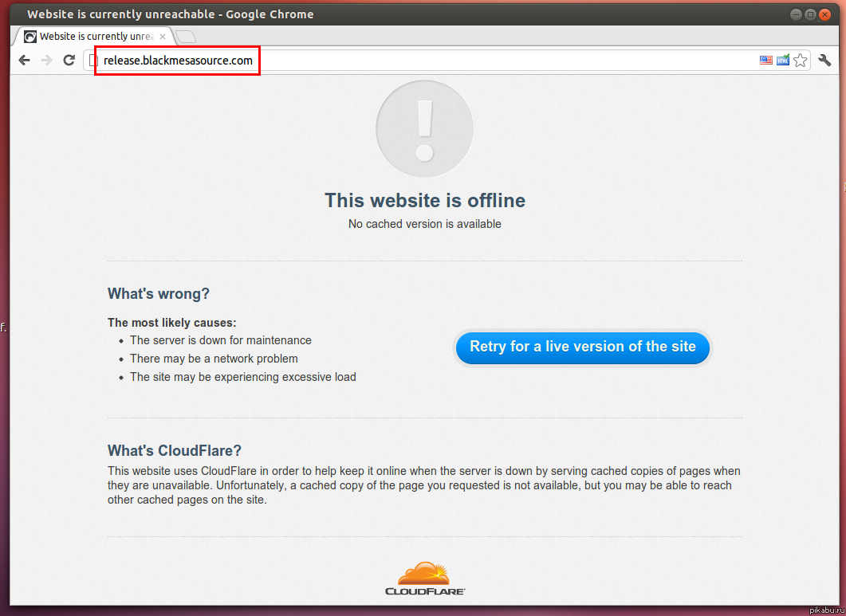Click the US flag extension icon
846x616 pixels.
click(766, 60)
